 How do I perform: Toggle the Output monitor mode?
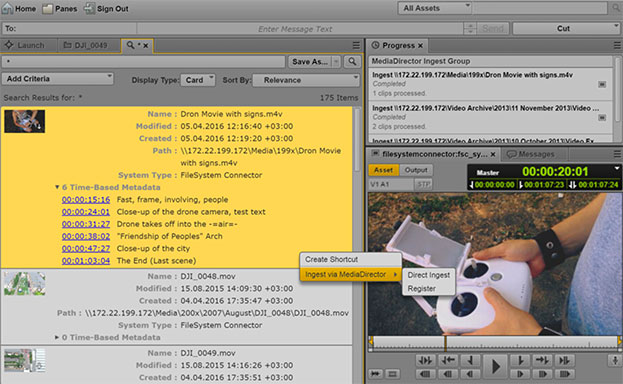(x=416, y=170)
